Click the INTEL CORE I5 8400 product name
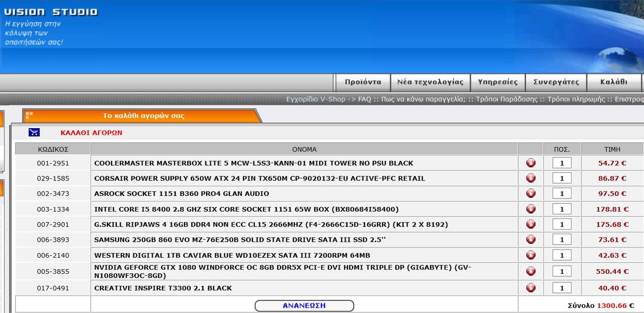The height and width of the screenshot is (313, 644). point(247,209)
